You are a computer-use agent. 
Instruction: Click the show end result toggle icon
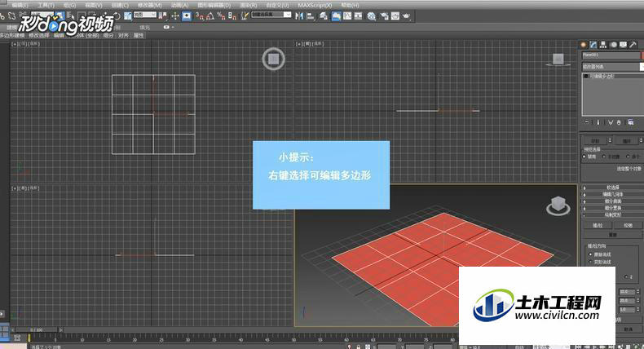pyautogui.click(x=598, y=122)
